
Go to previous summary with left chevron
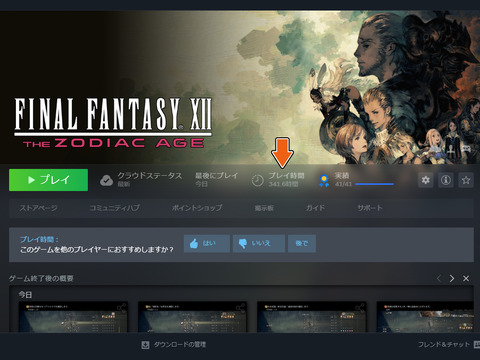pos(439,278)
